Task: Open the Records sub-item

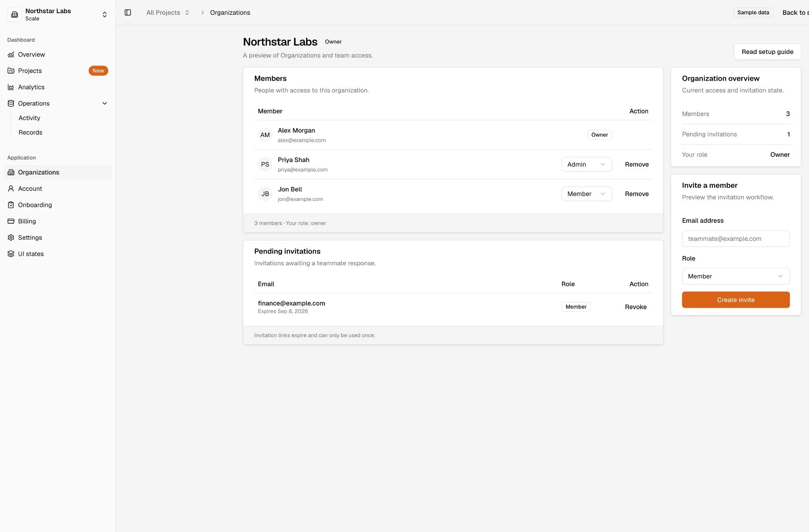Action: pyautogui.click(x=30, y=132)
